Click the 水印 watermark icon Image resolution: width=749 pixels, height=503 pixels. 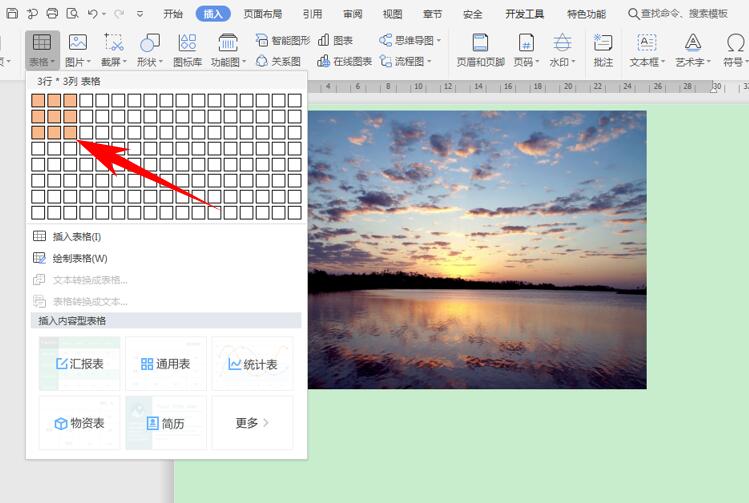tap(562, 43)
